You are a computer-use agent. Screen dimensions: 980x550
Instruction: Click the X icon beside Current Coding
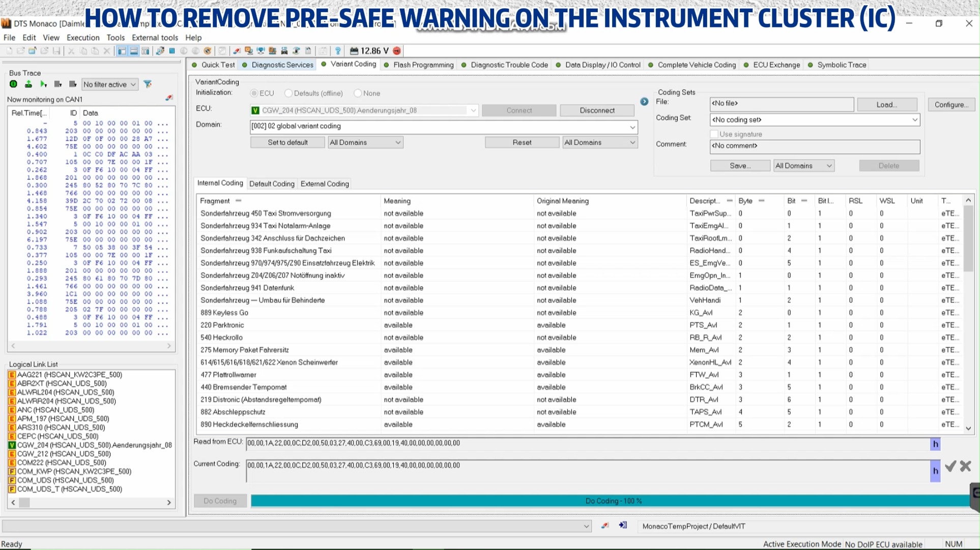tap(966, 466)
